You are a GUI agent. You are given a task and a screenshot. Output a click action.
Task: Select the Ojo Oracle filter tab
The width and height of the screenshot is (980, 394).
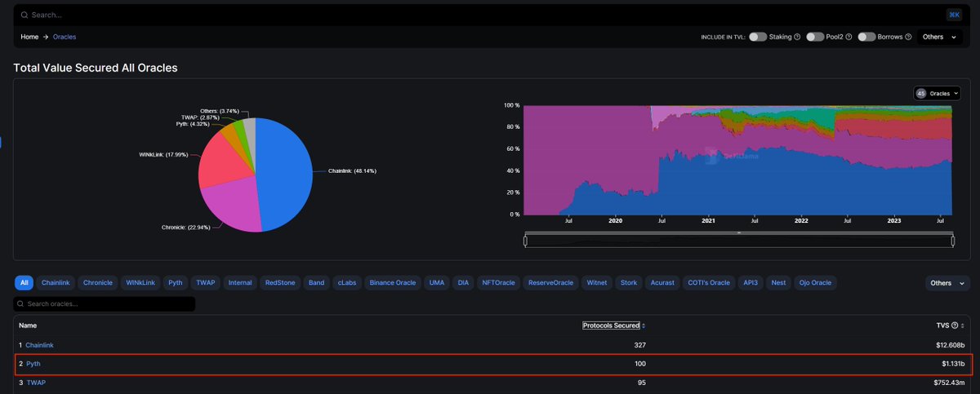[x=815, y=283]
